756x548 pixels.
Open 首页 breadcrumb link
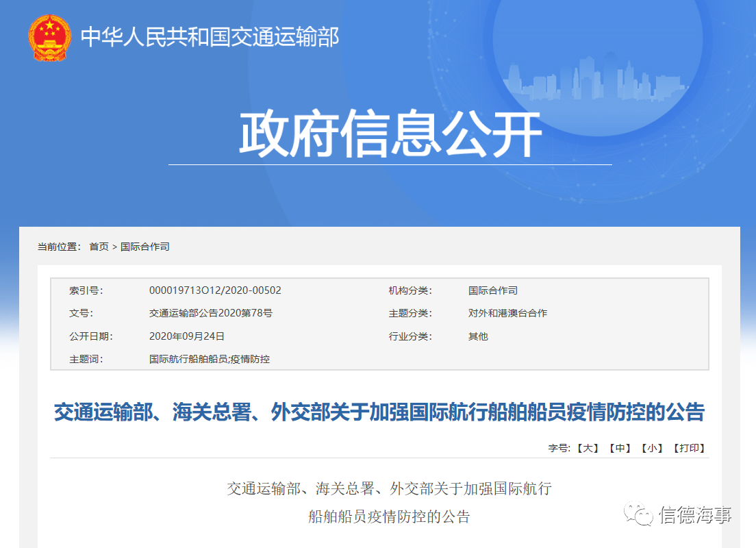point(99,247)
